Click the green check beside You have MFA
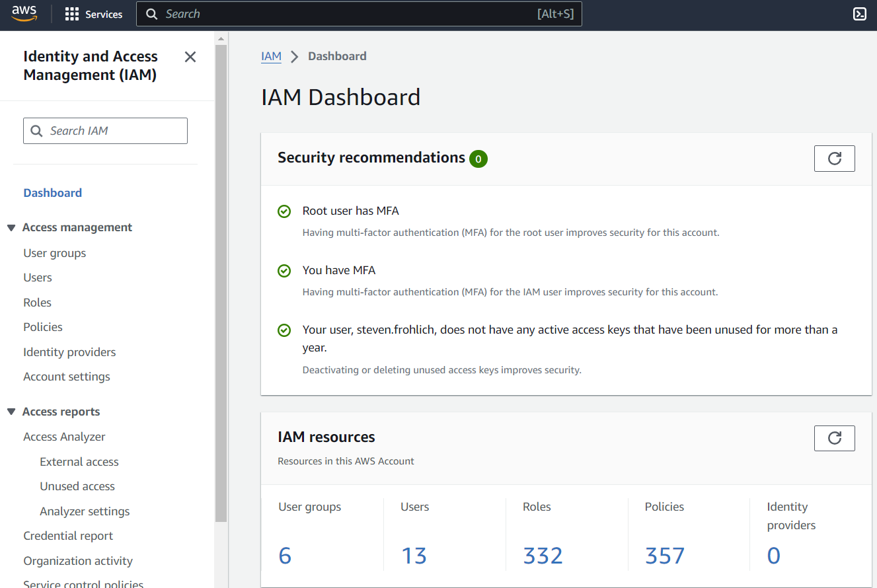Screen dimensions: 877x588 284,271
